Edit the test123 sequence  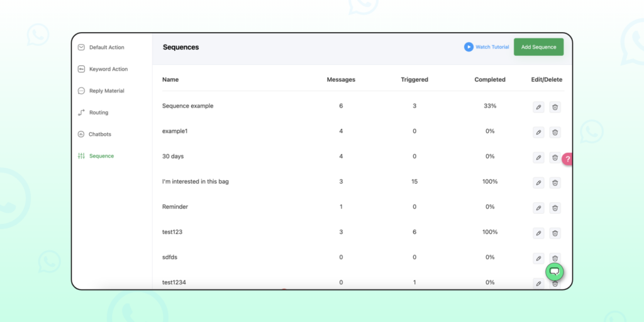tap(538, 233)
